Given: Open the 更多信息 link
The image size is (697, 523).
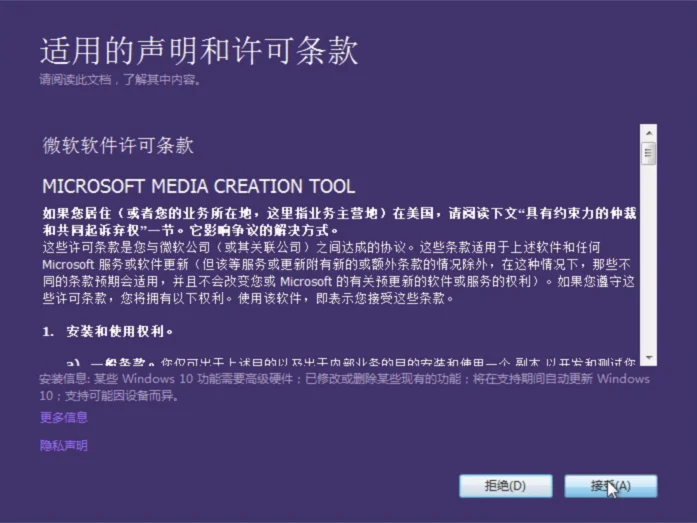Looking at the screenshot, I should coord(64,418).
